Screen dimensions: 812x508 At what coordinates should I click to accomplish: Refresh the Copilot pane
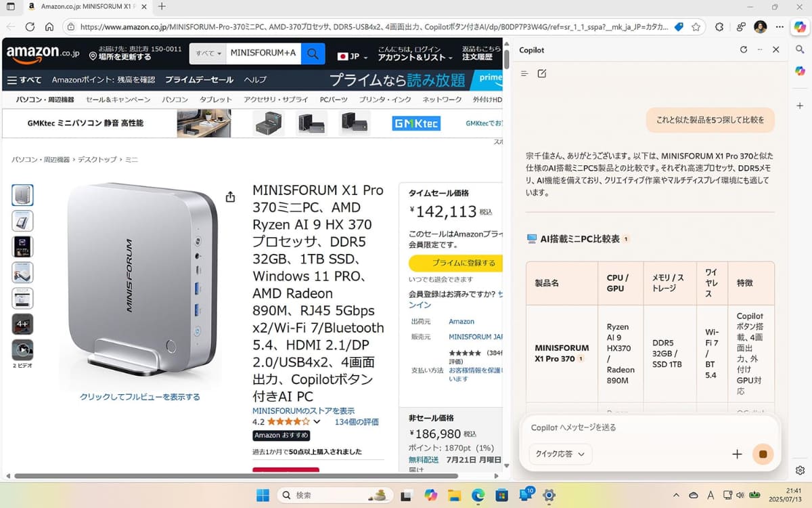(744, 49)
